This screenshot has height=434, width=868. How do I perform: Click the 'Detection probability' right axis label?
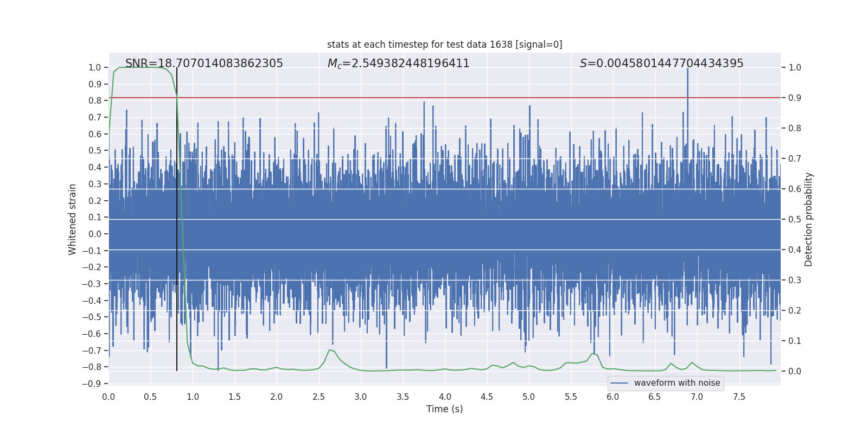click(808, 219)
